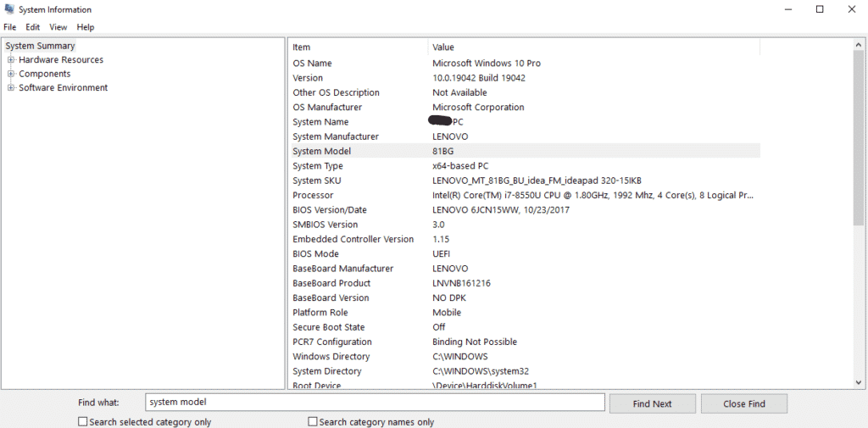Click the Item column header
868x428 pixels.
coord(359,47)
